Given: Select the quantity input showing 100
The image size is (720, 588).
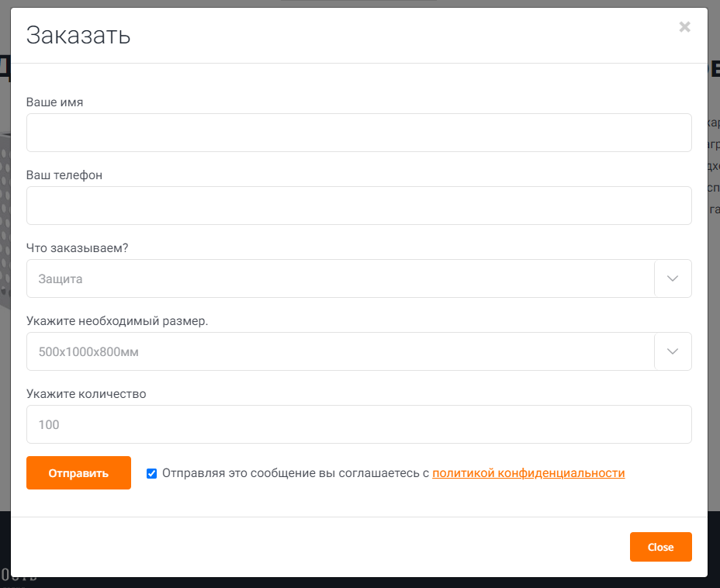Looking at the screenshot, I should coord(358,424).
